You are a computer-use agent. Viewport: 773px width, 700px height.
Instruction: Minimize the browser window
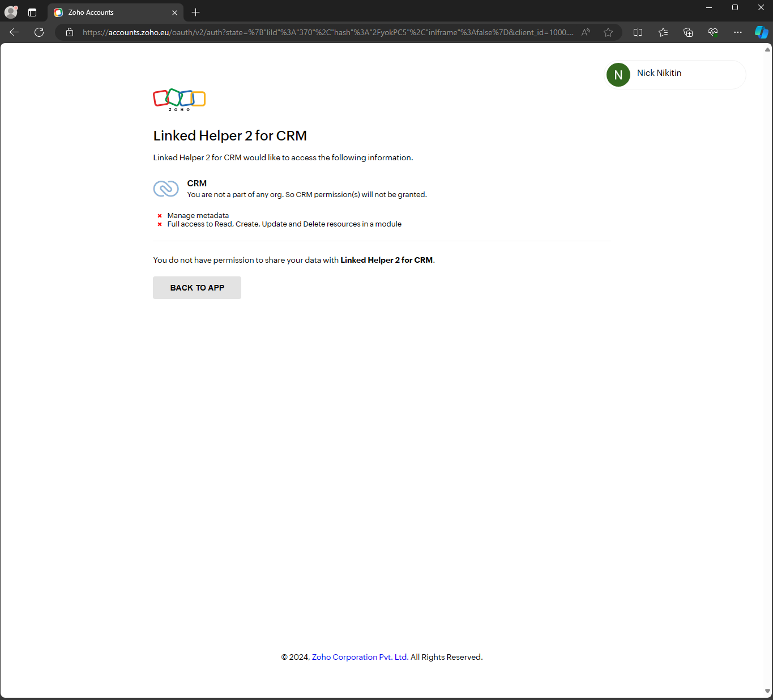pyautogui.click(x=709, y=7)
